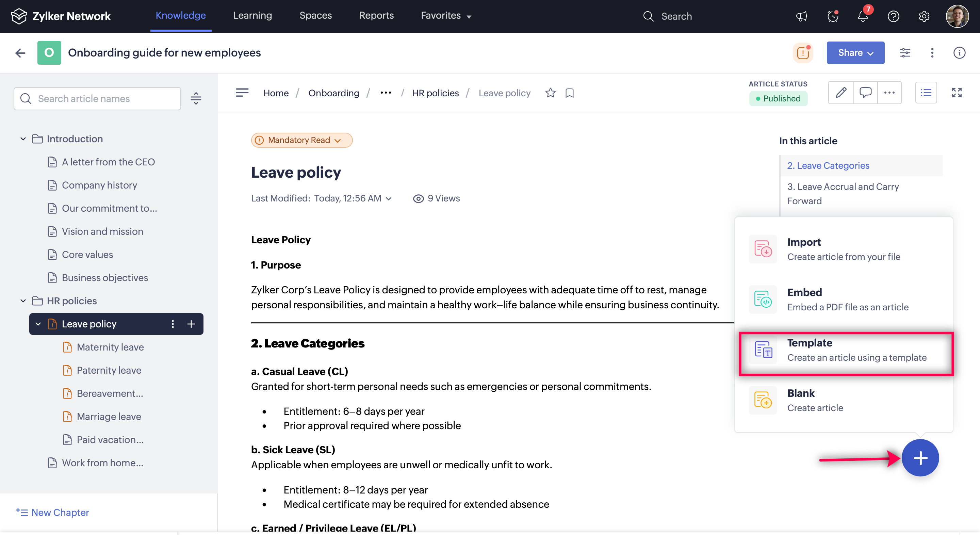Switch to the Learning tab
Screen dimensions: 980x535
coord(252,16)
